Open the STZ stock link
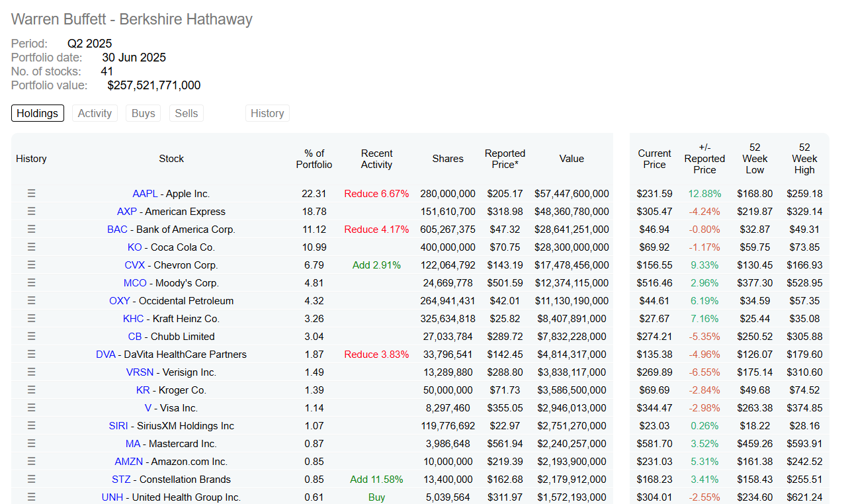 click(121, 480)
